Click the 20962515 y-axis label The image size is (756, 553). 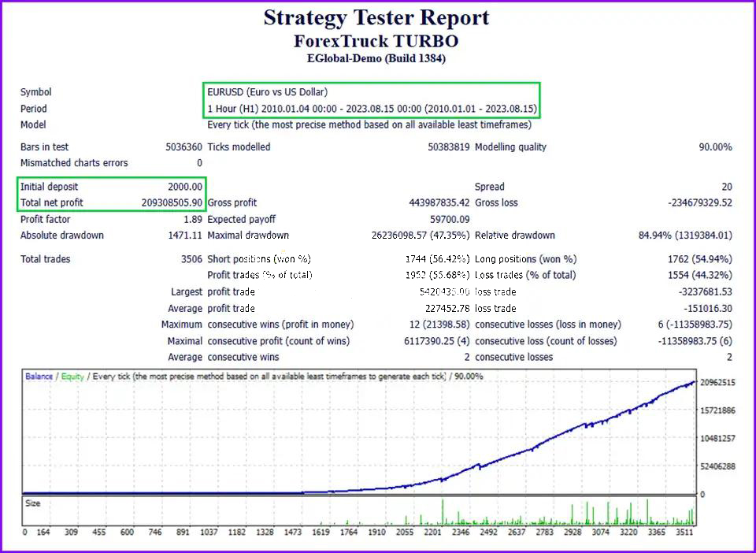[717, 383]
